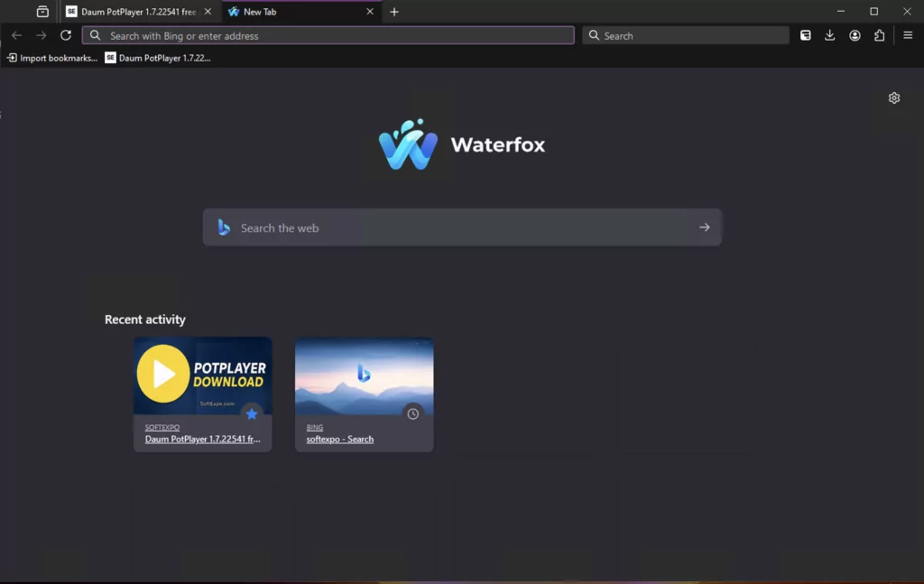Open the softexpo - Search recent activity link
The width and height of the screenshot is (924, 584).
(x=339, y=439)
